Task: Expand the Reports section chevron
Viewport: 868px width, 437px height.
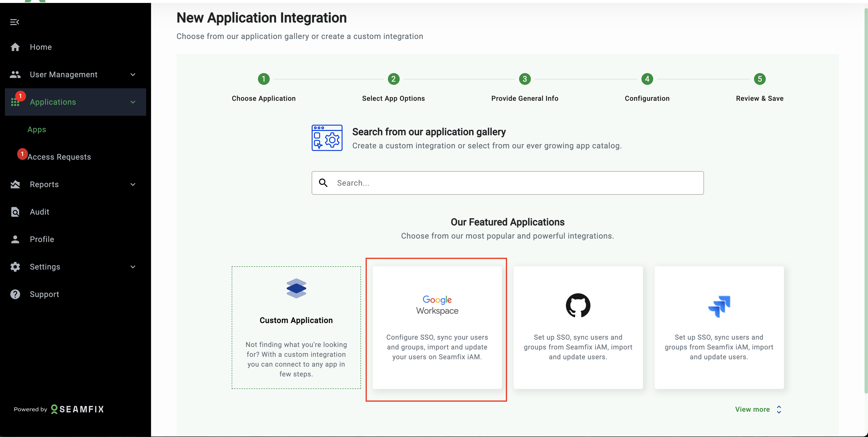Action: 133,185
